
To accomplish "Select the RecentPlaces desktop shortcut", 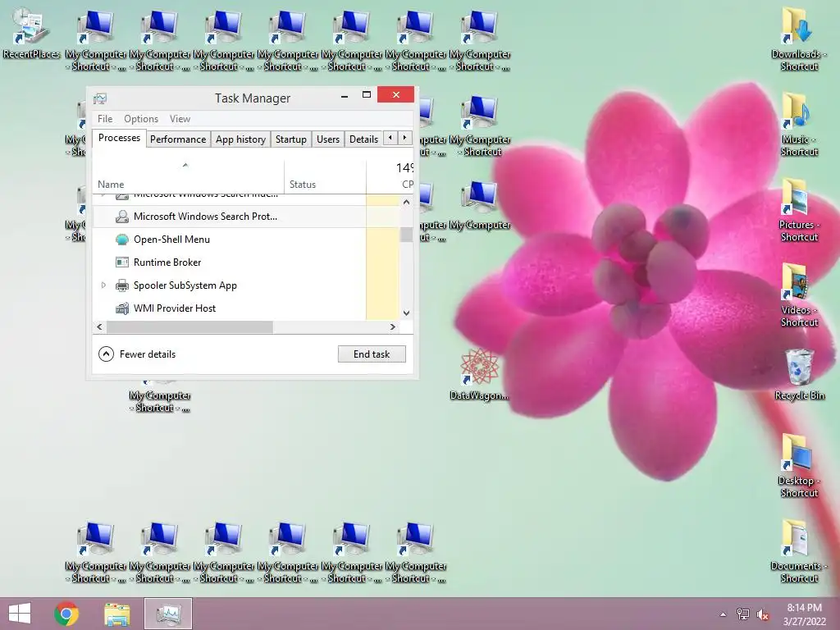I will (x=31, y=33).
